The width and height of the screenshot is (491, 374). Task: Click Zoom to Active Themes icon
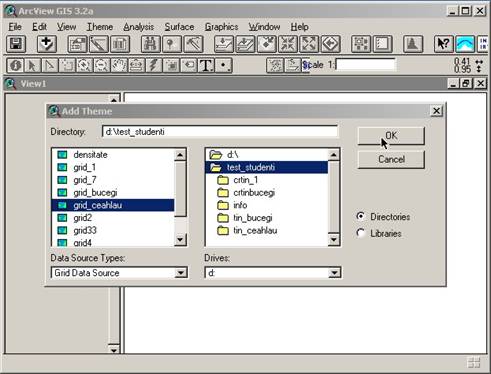(x=245, y=44)
